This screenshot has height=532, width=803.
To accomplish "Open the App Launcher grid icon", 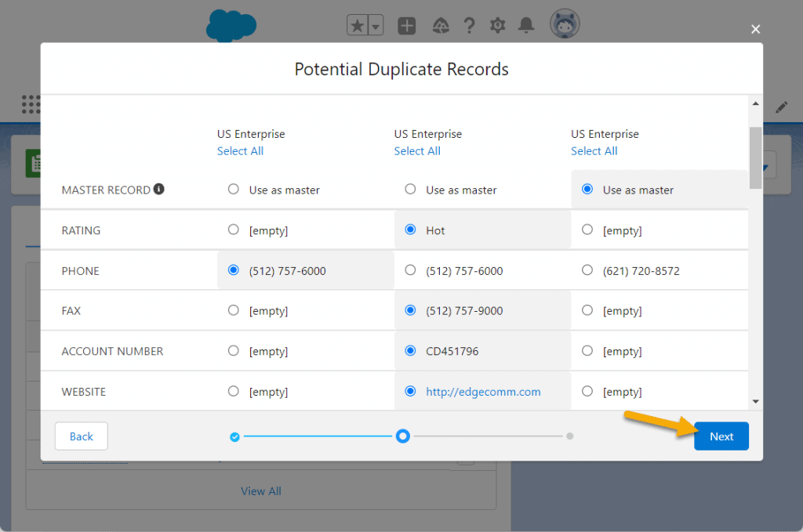I will [31, 105].
